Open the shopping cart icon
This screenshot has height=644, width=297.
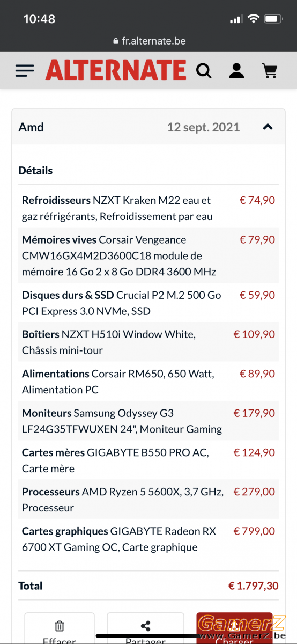[x=270, y=70]
